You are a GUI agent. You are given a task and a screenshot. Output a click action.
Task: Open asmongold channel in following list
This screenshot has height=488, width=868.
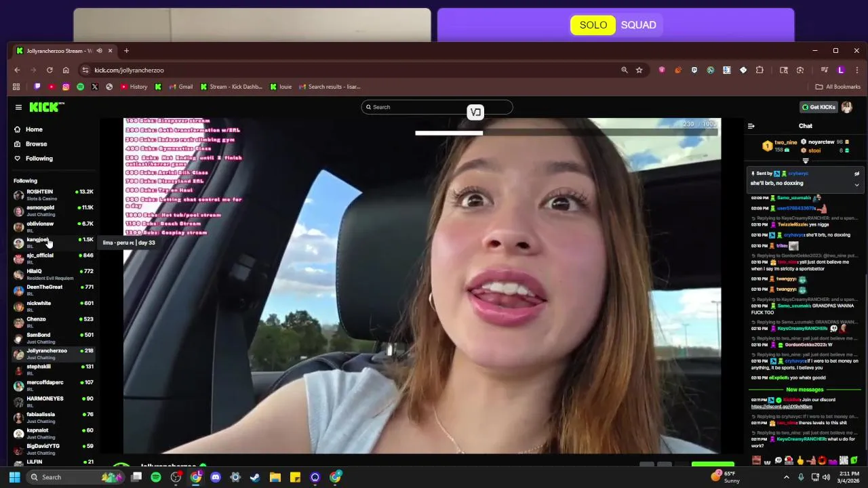pyautogui.click(x=54, y=211)
